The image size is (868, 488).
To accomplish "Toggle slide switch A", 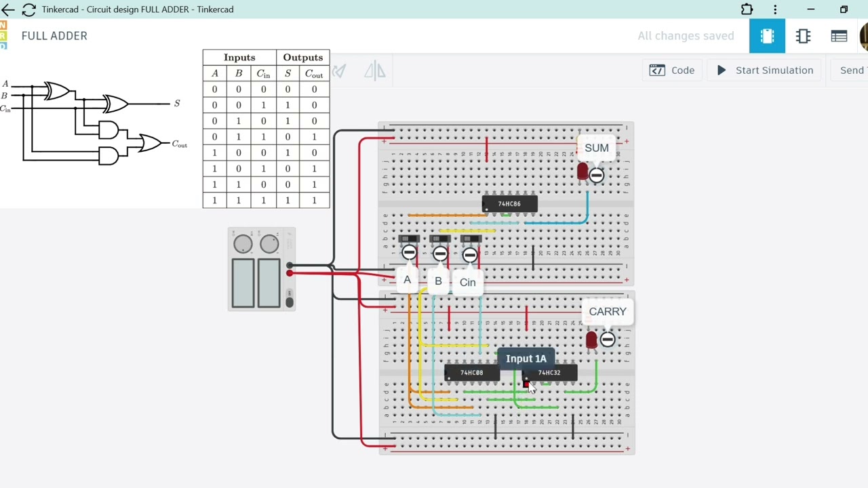I will click(x=409, y=239).
